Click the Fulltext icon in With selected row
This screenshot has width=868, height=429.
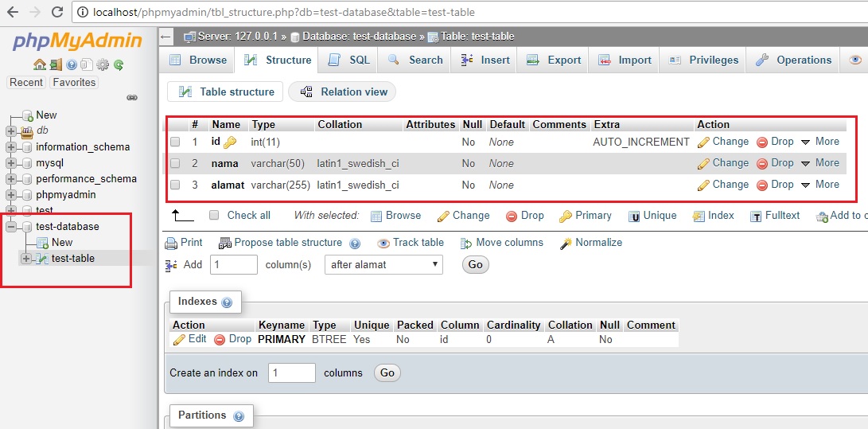tap(756, 216)
